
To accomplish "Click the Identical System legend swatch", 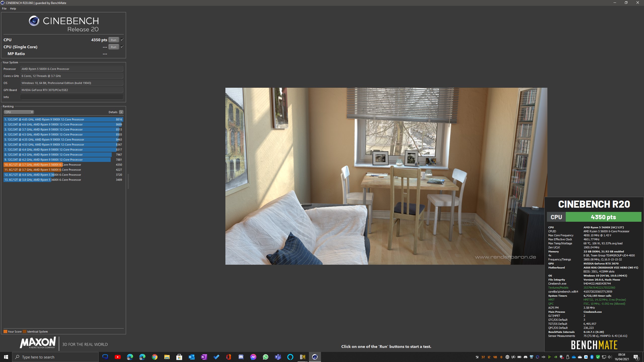I will pos(24,331).
